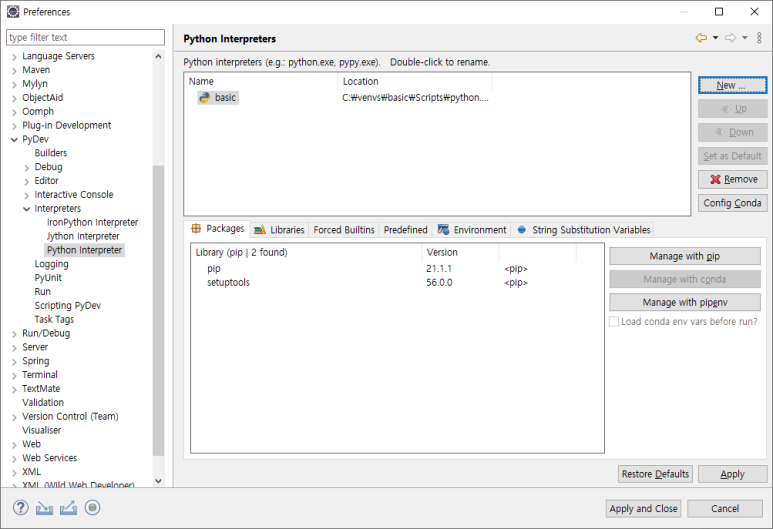Screen dimensions: 773x529
Task: Expand the Web Services node
Action: tap(14, 458)
